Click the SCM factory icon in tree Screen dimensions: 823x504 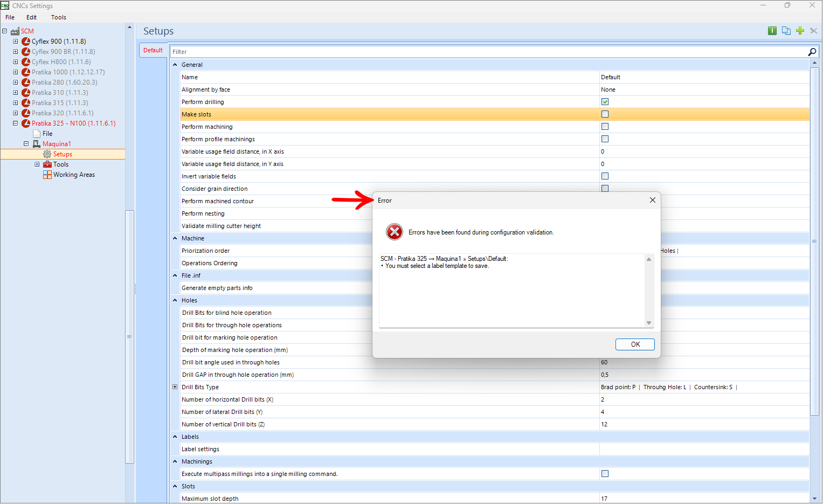(15, 31)
